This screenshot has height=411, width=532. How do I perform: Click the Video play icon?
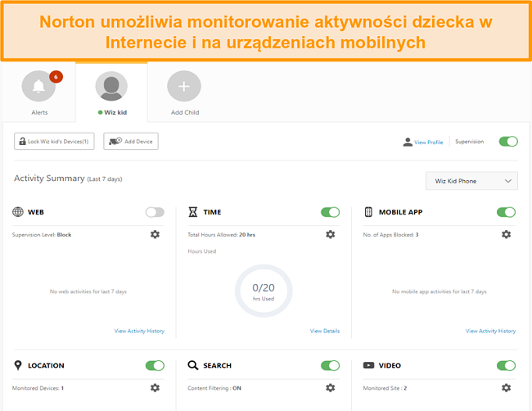368,365
